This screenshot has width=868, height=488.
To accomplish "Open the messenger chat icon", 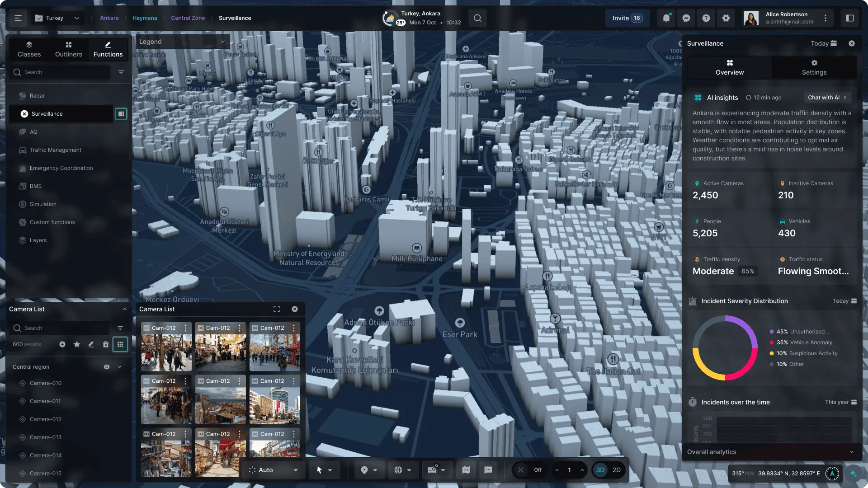I will click(x=686, y=18).
